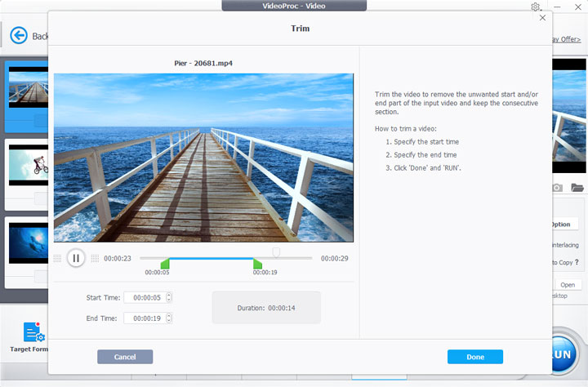Click the total time 00:00:29 label
Image resolution: width=588 pixels, height=387 pixels.
pos(335,258)
